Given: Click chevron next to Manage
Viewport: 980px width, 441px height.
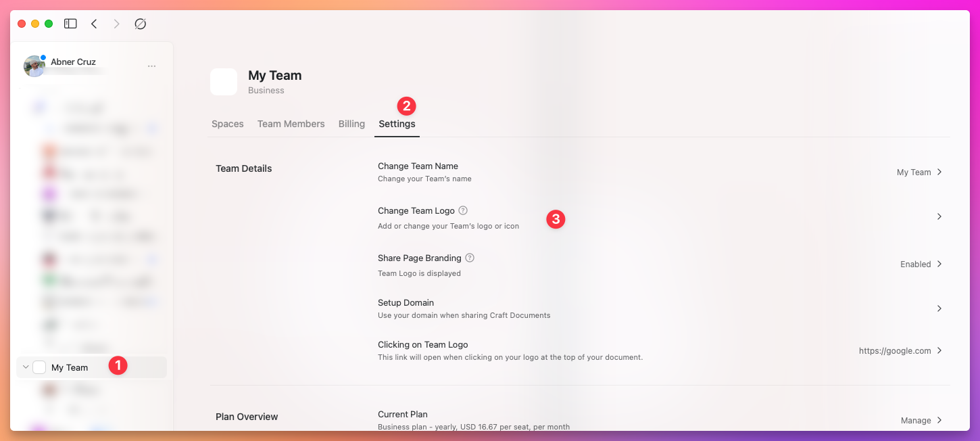Looking at the screenshot, I should [939, 420].
